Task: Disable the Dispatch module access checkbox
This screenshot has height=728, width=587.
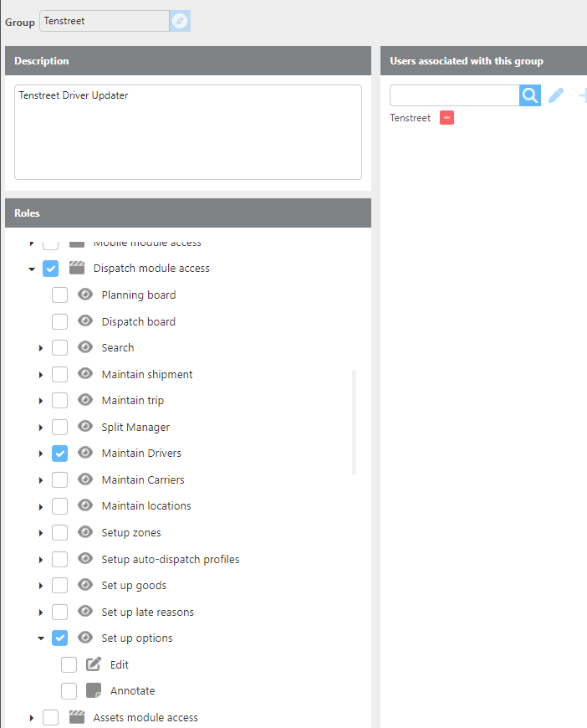Action: click(x=51, y=269)
